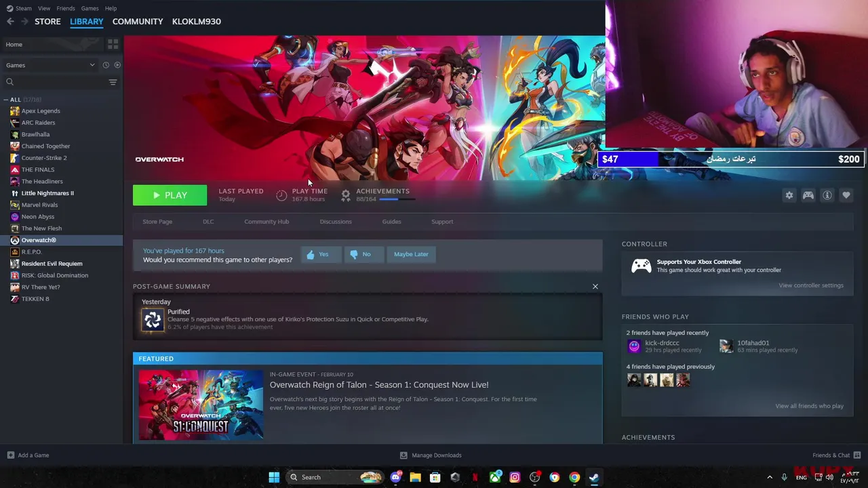Show game info icon
Viewport: 868px width, 488px height.
tap(827, 195)
